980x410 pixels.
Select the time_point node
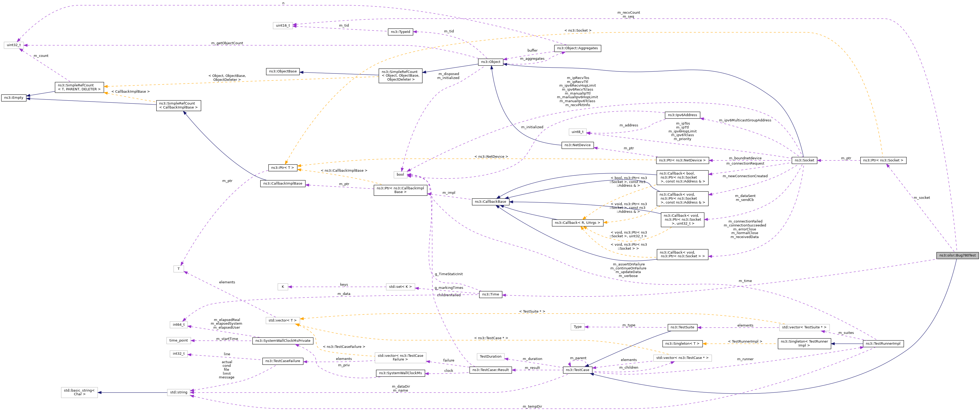click(x=179, y=341)
